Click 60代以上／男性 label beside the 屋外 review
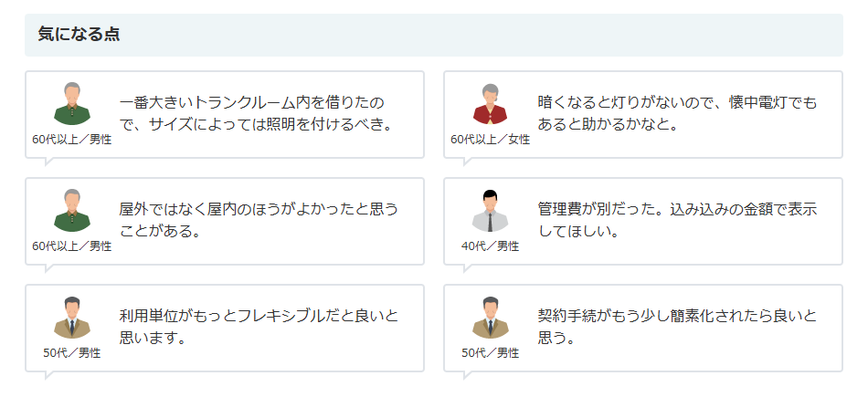Image resolution: width=868 pixels, height=397 pixels. point(72,246)
